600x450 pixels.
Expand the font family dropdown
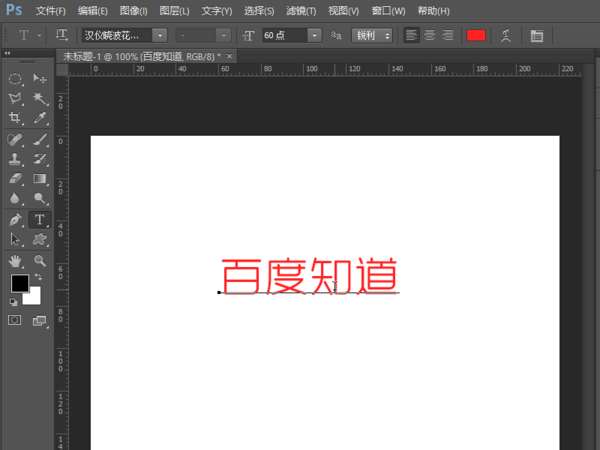pos(160,36)
